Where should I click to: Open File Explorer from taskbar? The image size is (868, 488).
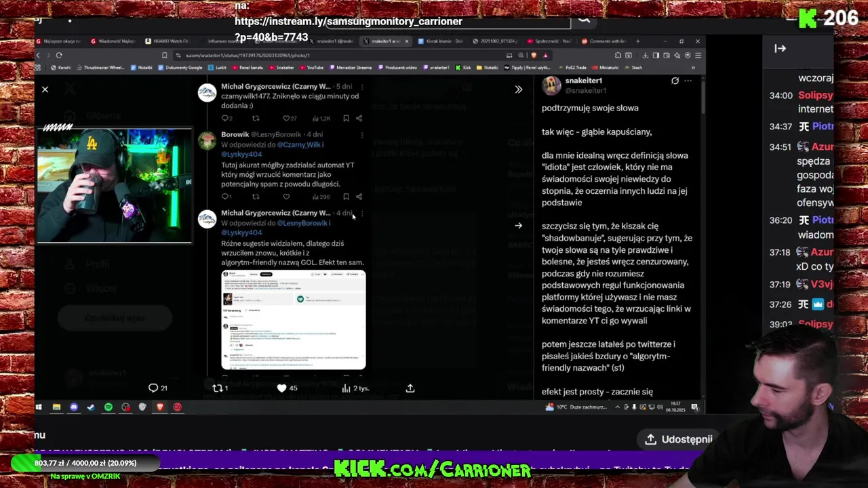[x=56, y=407]
